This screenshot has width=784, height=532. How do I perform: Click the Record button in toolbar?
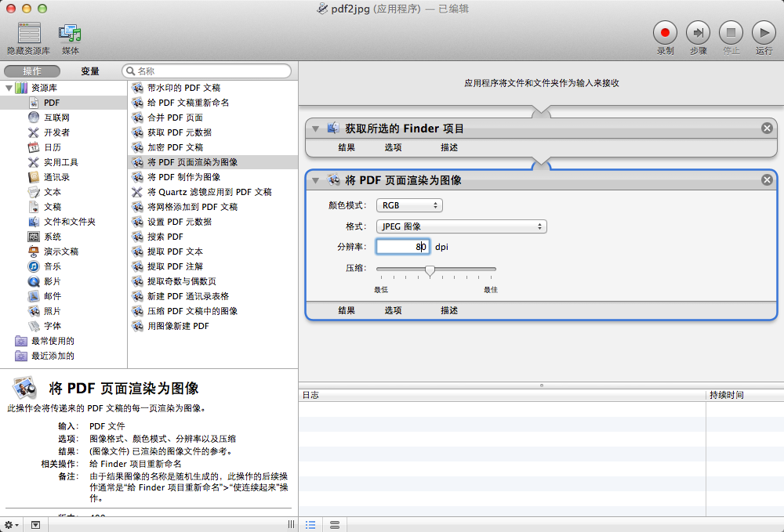point(666,33)
